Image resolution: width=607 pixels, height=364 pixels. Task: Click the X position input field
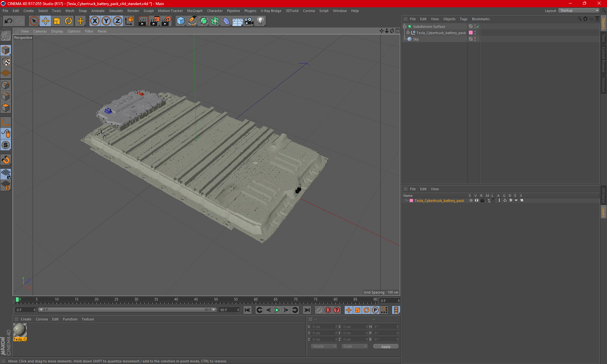coord(324,327)
